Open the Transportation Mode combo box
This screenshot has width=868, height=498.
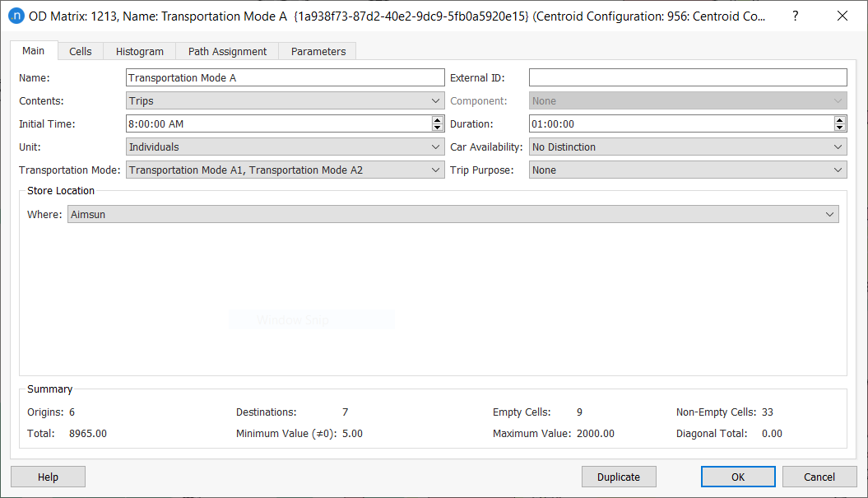click(285, 170)
